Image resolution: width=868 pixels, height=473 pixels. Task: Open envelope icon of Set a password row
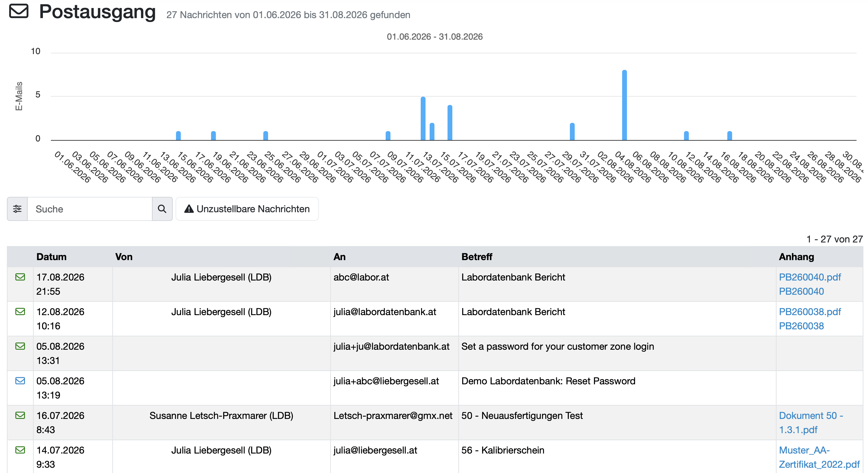[x=20, y=346]
